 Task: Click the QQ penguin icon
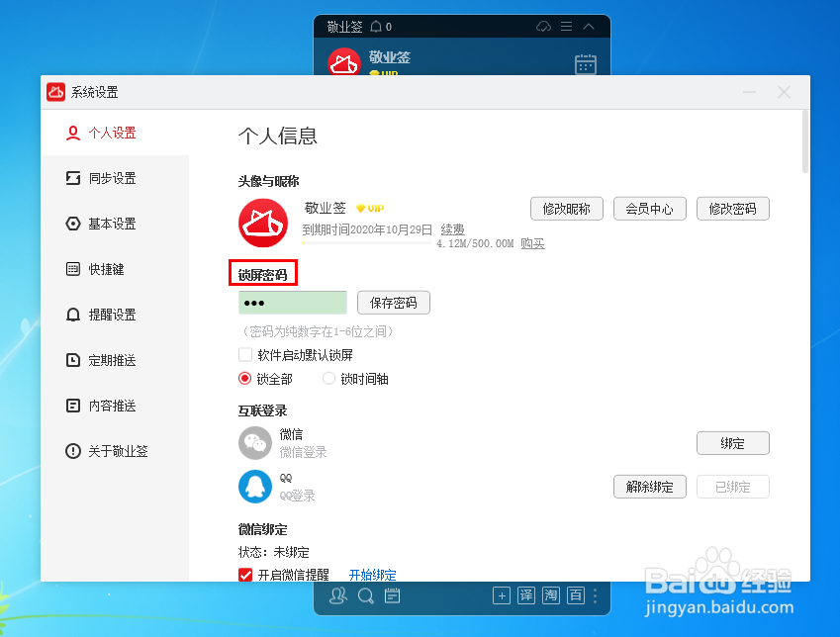click(x=255, y=487)
